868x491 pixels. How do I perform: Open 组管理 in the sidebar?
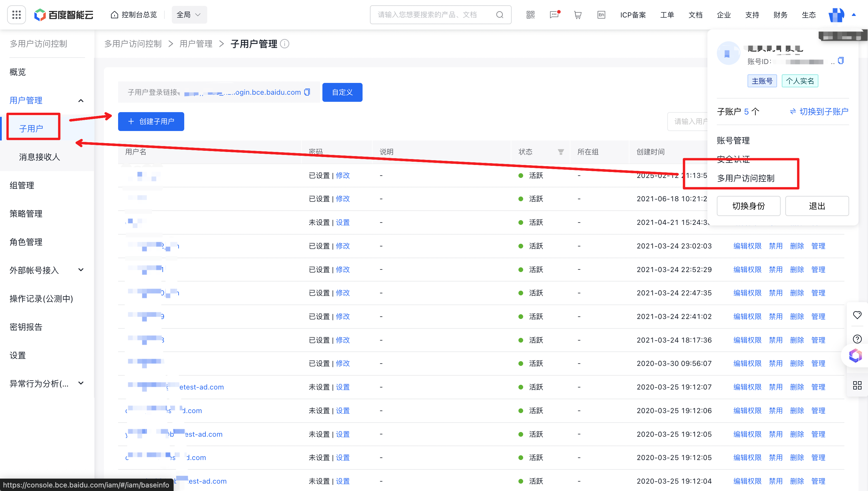22,185
